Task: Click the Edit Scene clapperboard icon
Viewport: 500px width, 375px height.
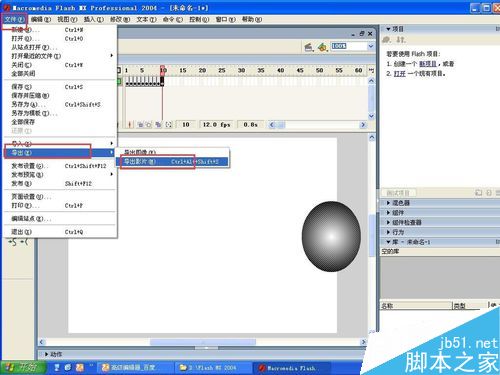Action: 309,47
